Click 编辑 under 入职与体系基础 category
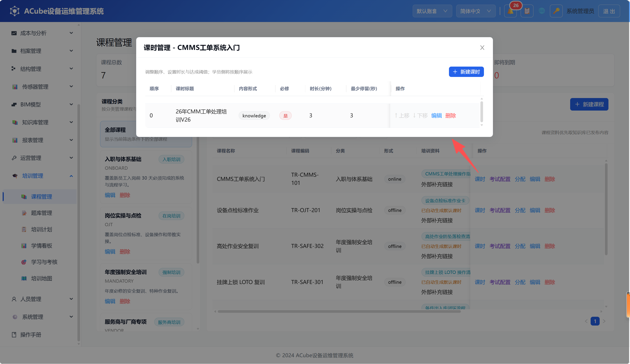The image size is (630, 364). click(x=110, y=195)
